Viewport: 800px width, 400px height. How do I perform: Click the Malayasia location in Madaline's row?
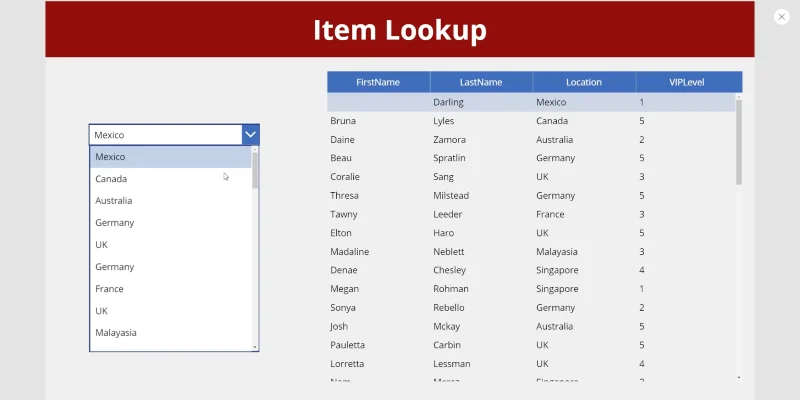pyautogui.click(x=557, y=252)
